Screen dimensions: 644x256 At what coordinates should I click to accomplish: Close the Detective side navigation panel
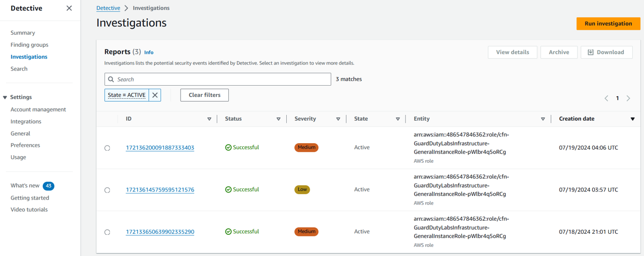tap(69, 8)
